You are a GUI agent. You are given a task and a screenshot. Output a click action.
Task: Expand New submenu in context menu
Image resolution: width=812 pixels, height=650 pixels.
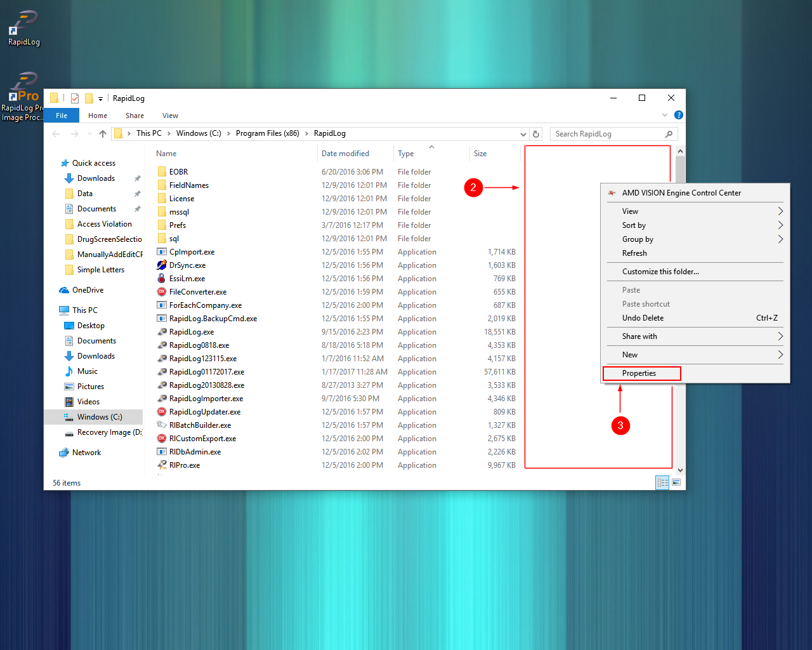click(780, 355)
